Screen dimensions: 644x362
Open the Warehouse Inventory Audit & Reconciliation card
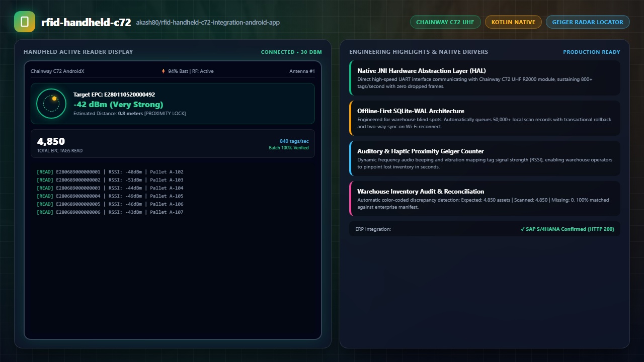485,199
